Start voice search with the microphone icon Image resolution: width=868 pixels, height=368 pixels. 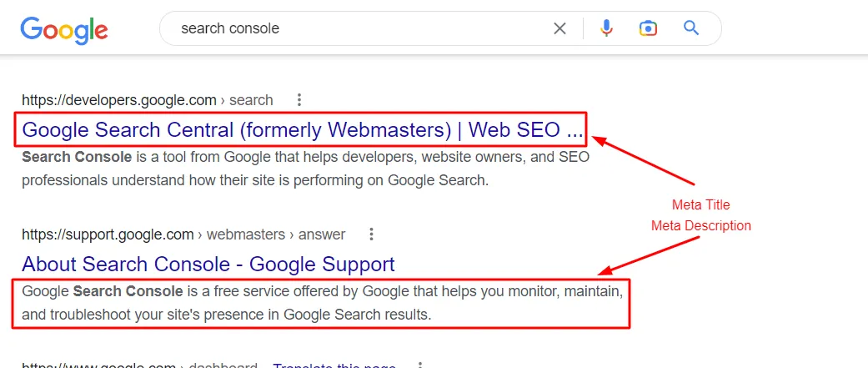607,28
